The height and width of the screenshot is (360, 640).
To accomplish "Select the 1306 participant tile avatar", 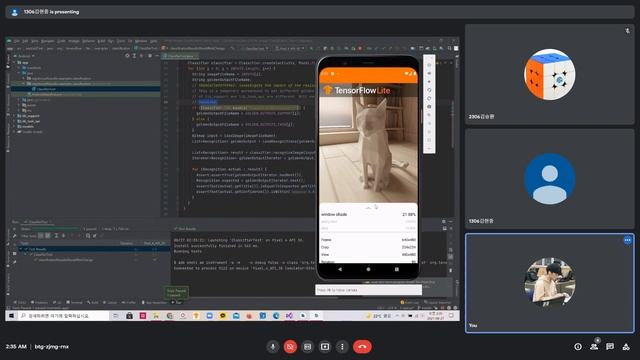I will click(x=549, y=179).
